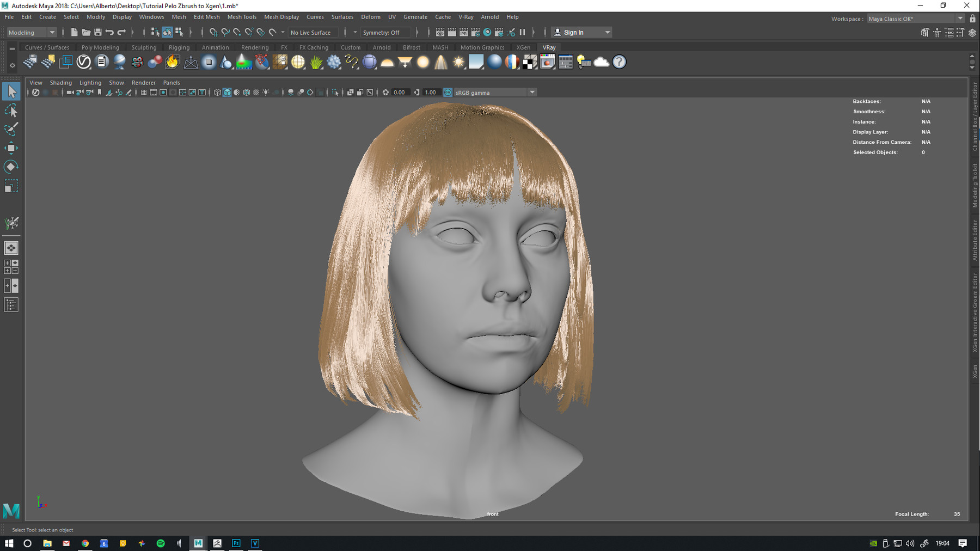Open sRGB gamma view transform dropdown

coord(495,93)
